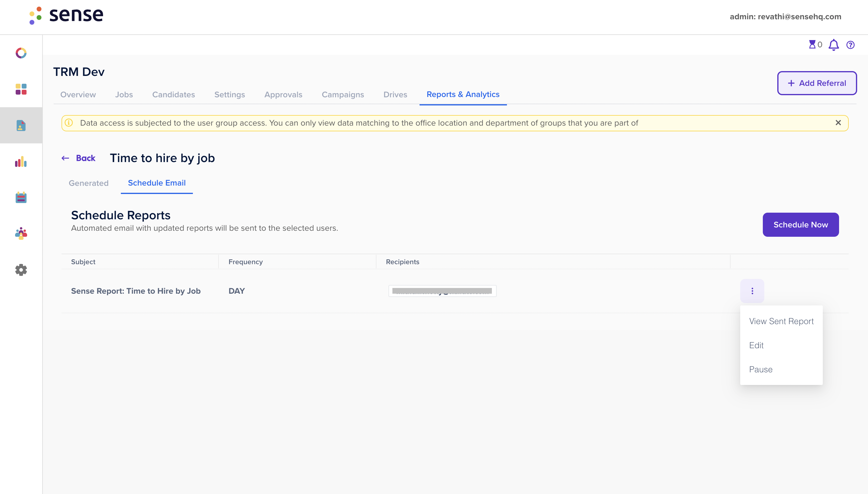This screenshot has height=494, width=868.
Task: Open the Settings tab
Action: click(230, 94)
